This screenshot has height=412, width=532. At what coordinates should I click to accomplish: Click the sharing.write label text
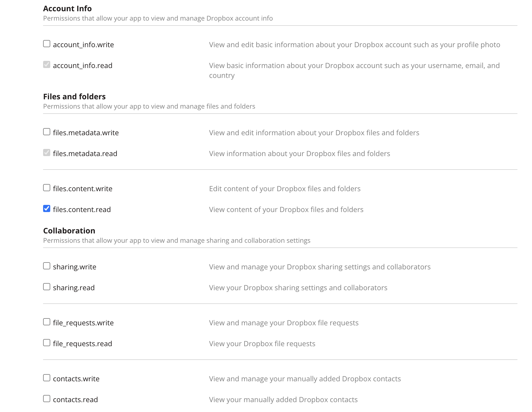[x=74, y=267]
